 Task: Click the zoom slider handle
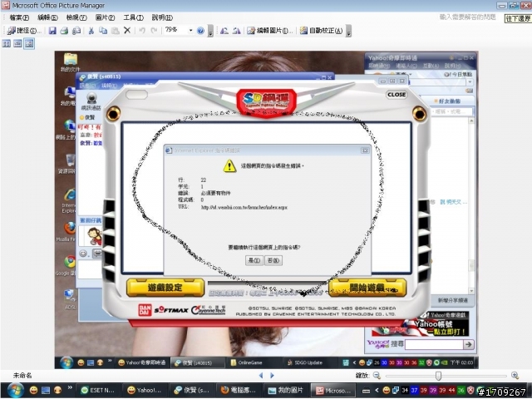pyautogui.click(x=438, y=376)
